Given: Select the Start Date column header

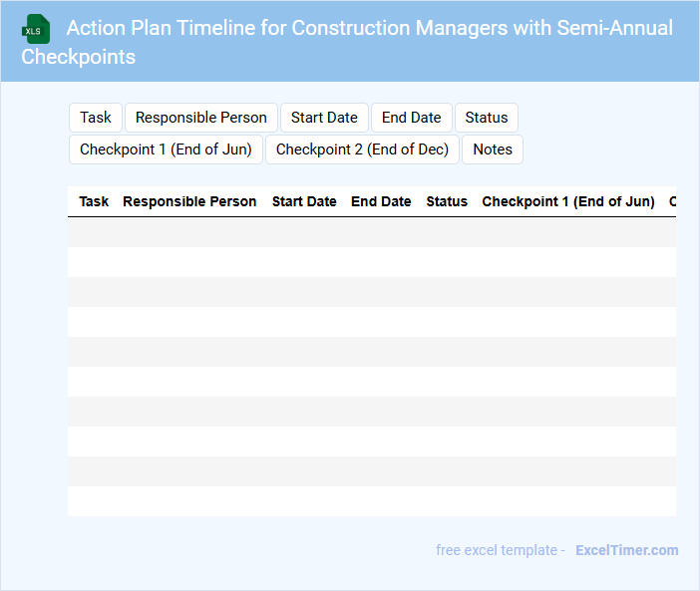Looking at the screenshot, I should [304, 201].
